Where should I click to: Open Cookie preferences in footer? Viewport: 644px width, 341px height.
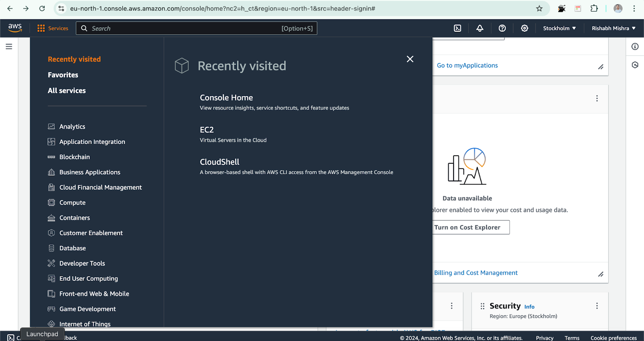tap(614, 338)
